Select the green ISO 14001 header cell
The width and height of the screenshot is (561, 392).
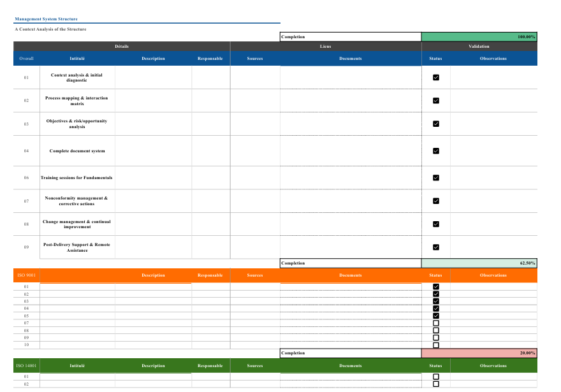(27, 365)
